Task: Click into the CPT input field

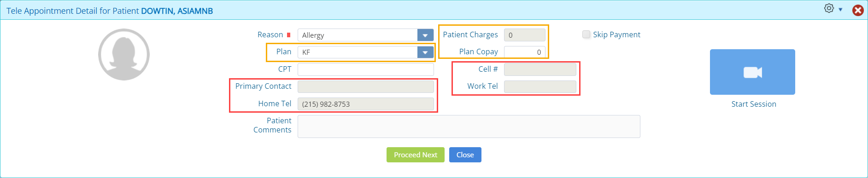Action: (x=366, y=69)
